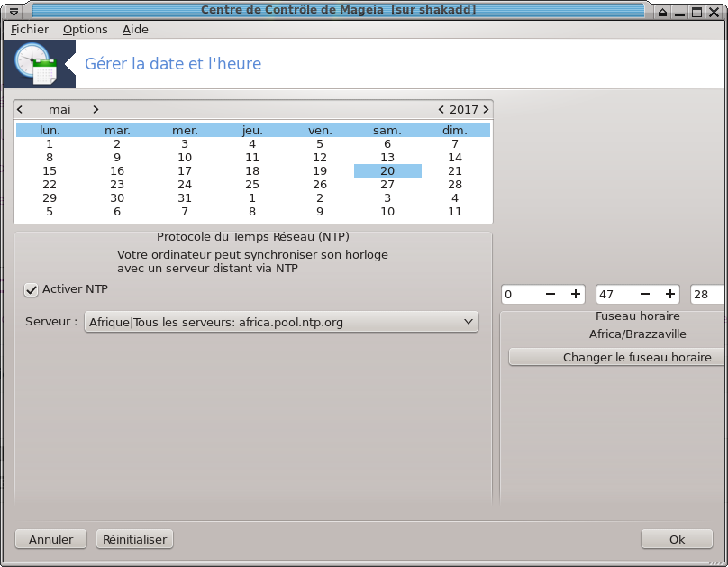Open the Serveur NTP dropdown
The height and width of the screenshot is (567, 728).
(x=281, y=322)
